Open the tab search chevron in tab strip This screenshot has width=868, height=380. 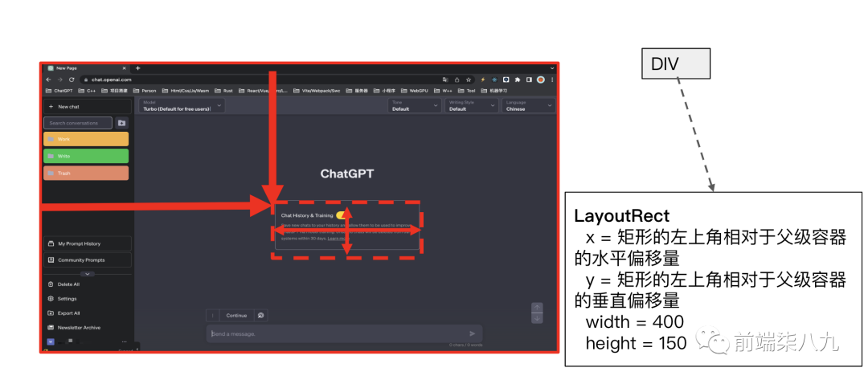[552, 68]
